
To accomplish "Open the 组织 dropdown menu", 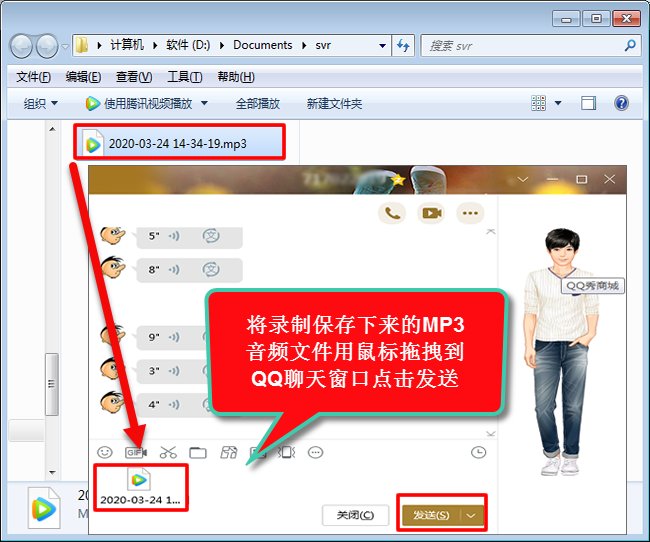I will 40,103.
